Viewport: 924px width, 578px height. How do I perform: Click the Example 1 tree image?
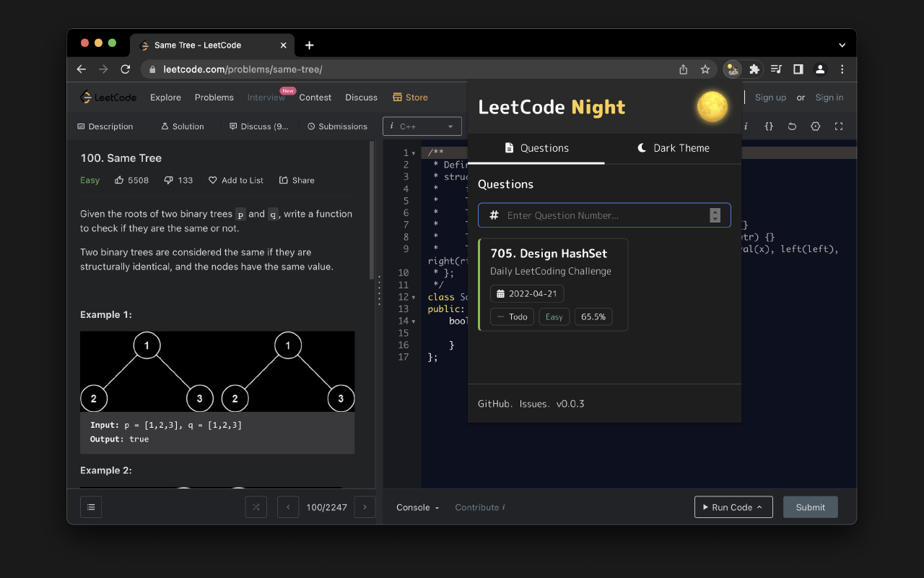pos(217,371)
